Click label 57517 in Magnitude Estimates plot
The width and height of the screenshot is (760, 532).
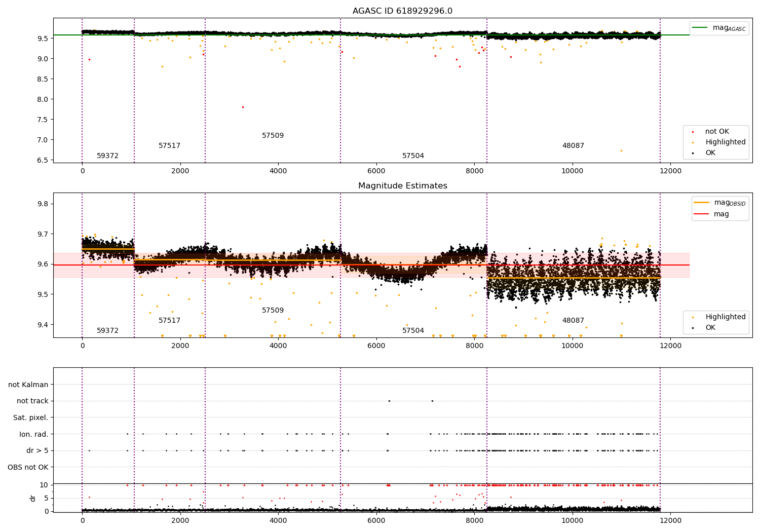pyautogui.click(x=169, y=321)
